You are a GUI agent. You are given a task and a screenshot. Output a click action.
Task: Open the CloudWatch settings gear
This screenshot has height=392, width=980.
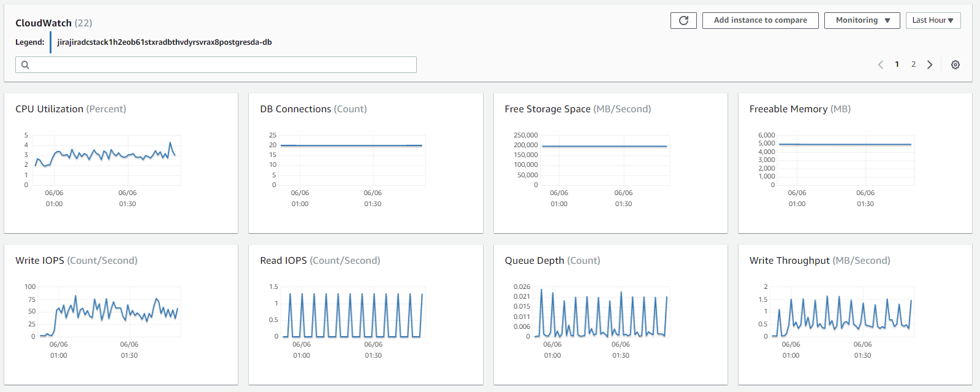(955, 64)
